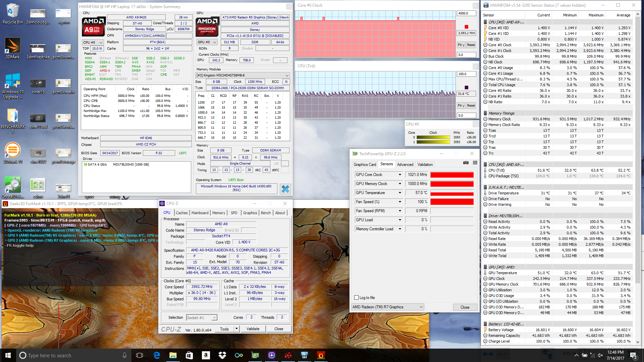
Task: Open the Start menu
Action: pos(8,355)
